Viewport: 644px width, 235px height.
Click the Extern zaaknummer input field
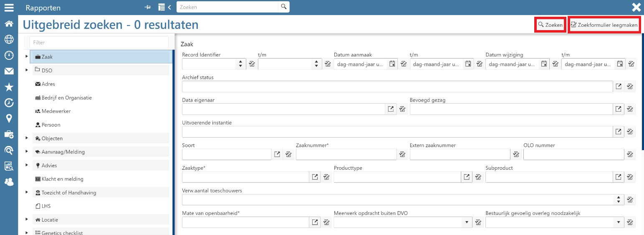460,154
